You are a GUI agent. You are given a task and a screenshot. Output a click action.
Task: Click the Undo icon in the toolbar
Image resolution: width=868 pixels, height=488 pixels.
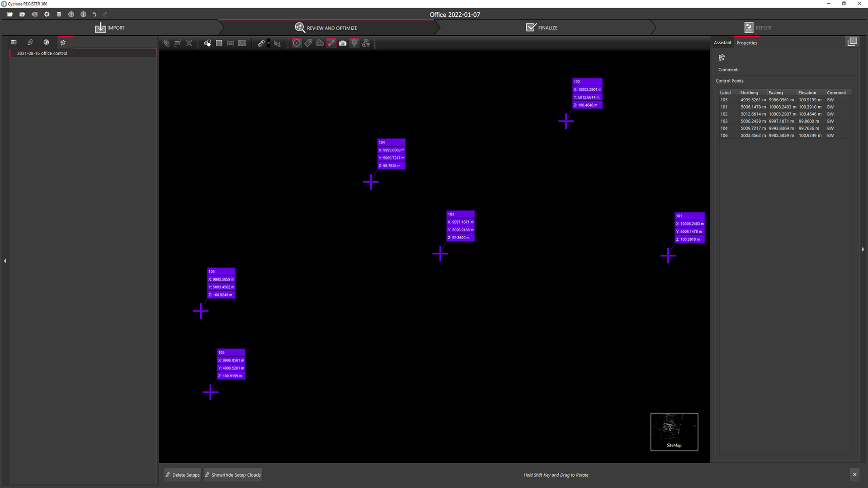95,14
